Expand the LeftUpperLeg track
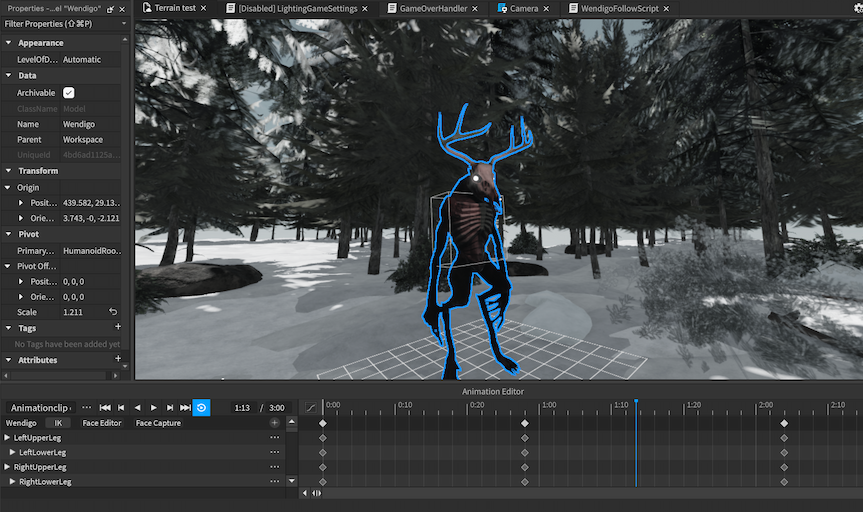The height and width of the screenshot is (512, 863). point(7,437)
